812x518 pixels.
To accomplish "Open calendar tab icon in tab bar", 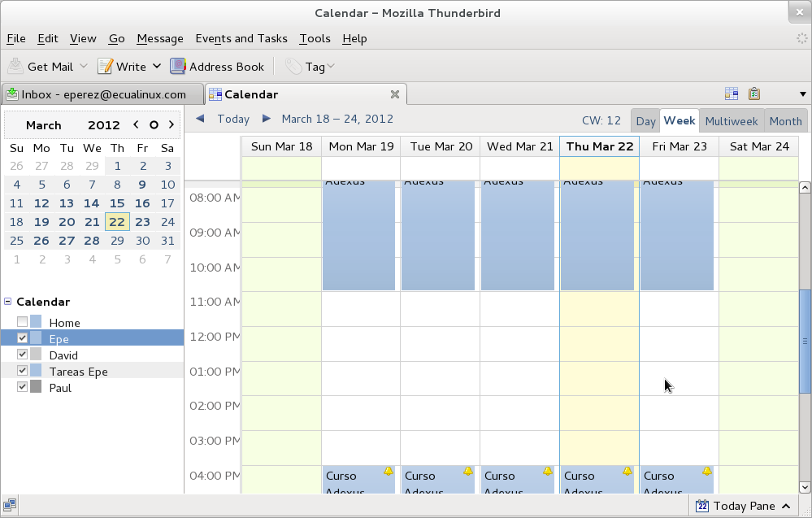I will click(x=732, y=94).
